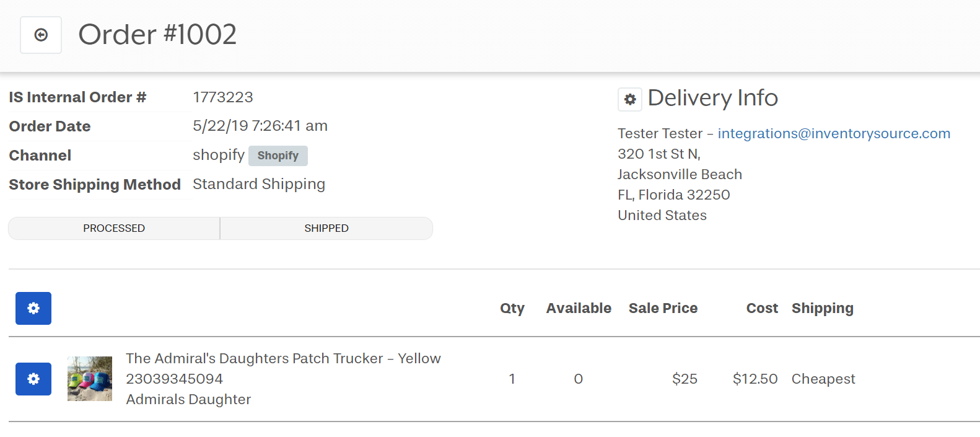Click the product hat thumbnail image
The height and width of the screenshot is (437, 980).
click(x=90, y=379)
